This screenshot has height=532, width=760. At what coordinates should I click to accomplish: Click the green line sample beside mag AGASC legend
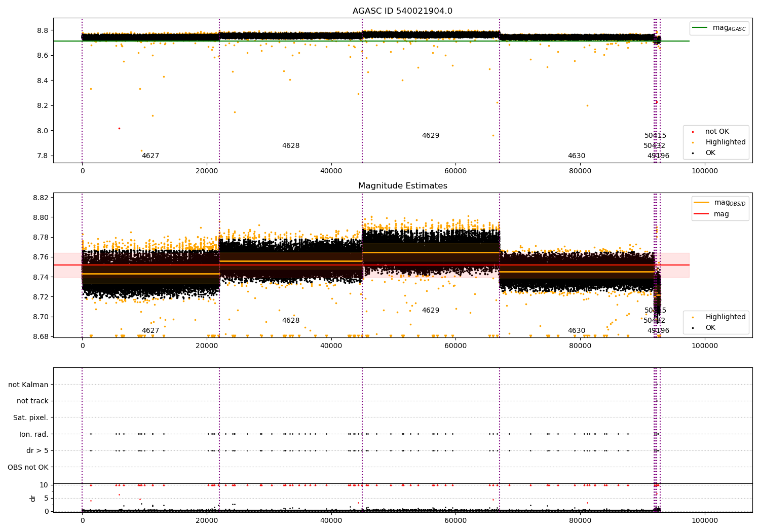[x=700, y=28]
